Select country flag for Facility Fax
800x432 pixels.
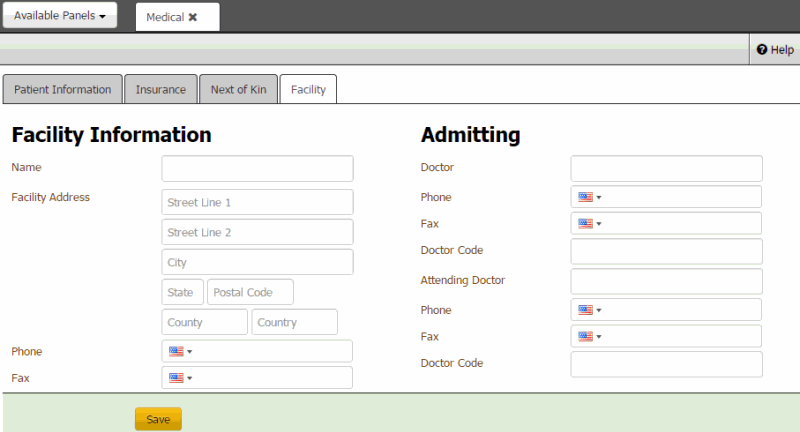(180, 378)
